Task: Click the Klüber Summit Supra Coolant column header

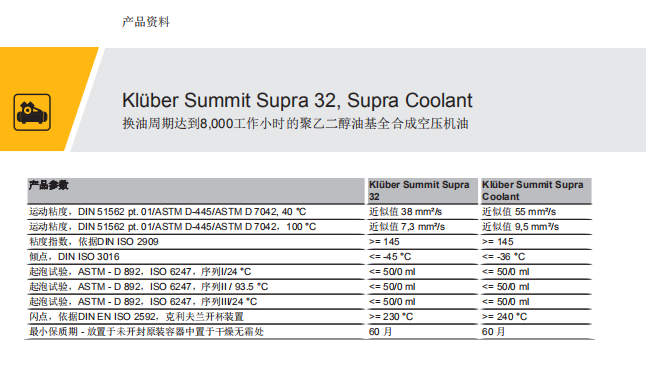Action: click(536, 191)
